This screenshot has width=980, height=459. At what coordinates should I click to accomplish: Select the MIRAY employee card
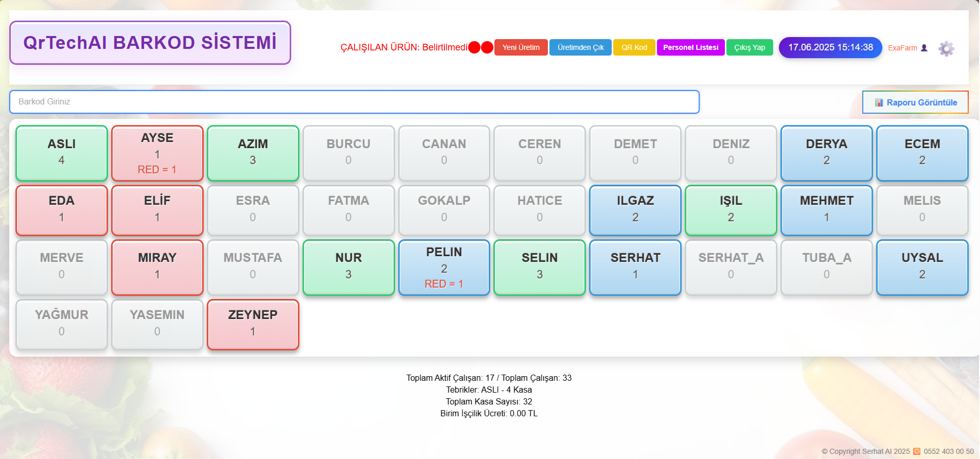coord(157,268)
